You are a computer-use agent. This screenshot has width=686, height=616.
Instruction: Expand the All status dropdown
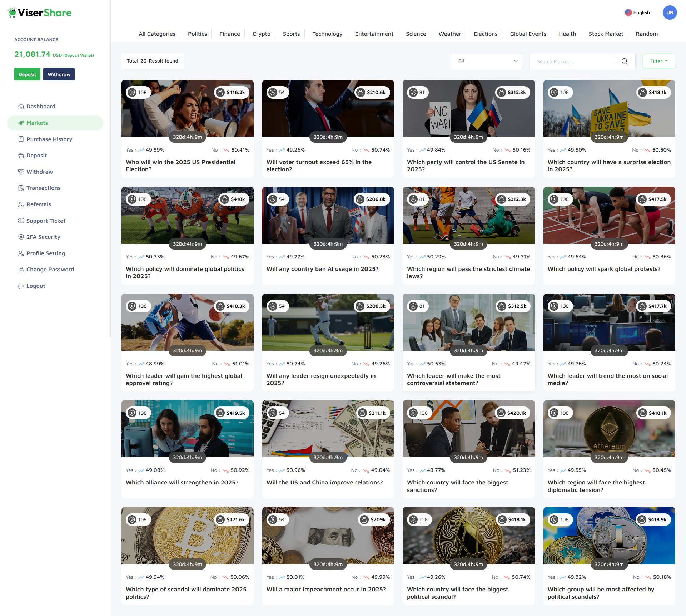click(486, 61)
